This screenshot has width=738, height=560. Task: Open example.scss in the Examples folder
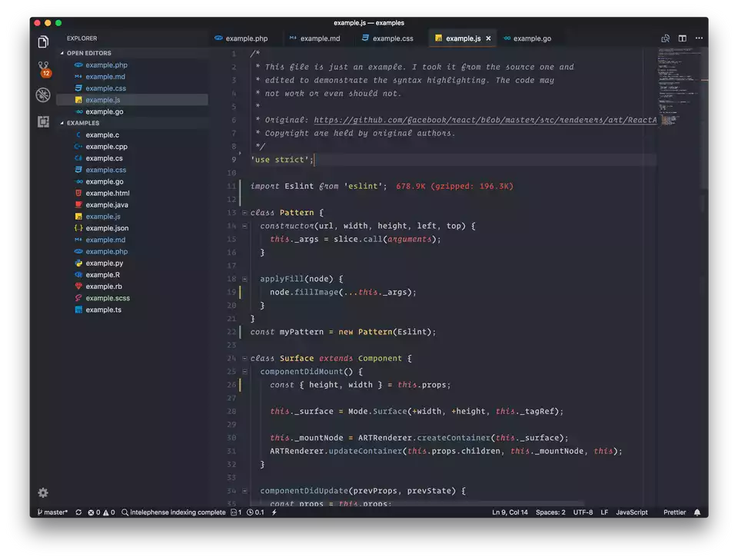point(131,298)
